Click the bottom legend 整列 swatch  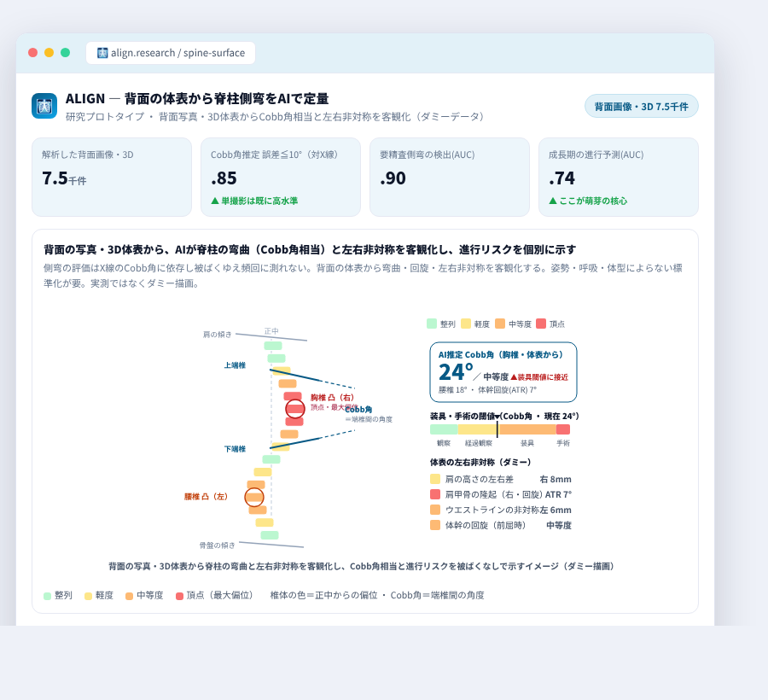point(48,596)
